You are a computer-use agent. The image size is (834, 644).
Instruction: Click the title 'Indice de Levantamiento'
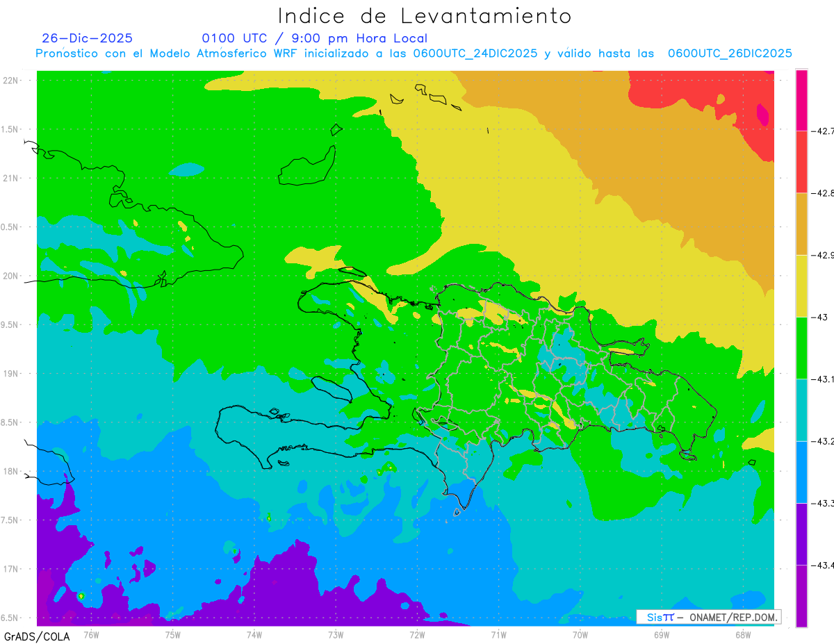click(x=425, y=15)
